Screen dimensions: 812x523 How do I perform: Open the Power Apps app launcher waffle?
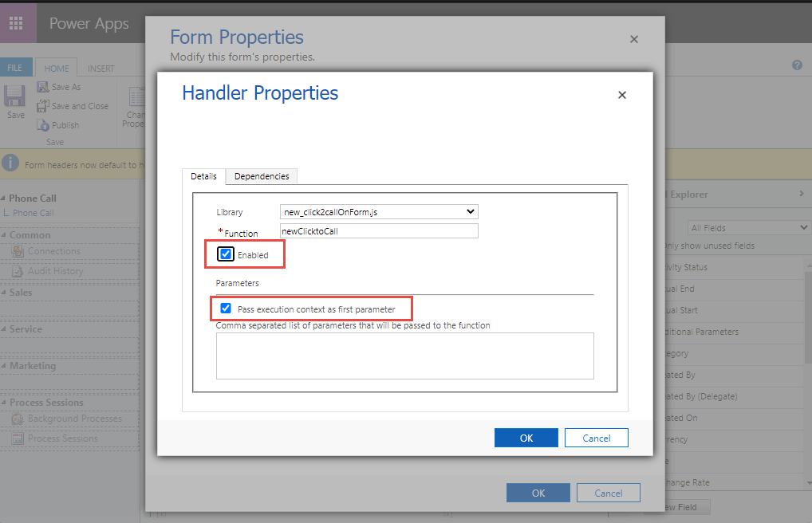tap(17, 22)
